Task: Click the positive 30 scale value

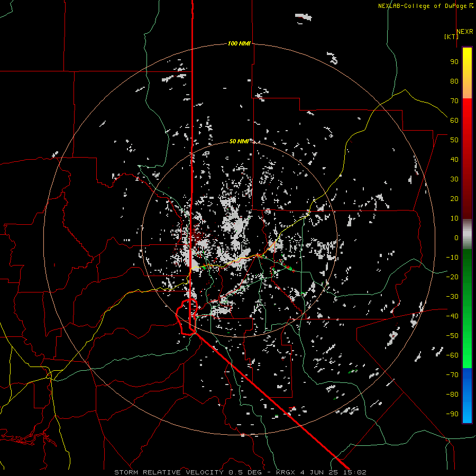Action: pos(454,179)
